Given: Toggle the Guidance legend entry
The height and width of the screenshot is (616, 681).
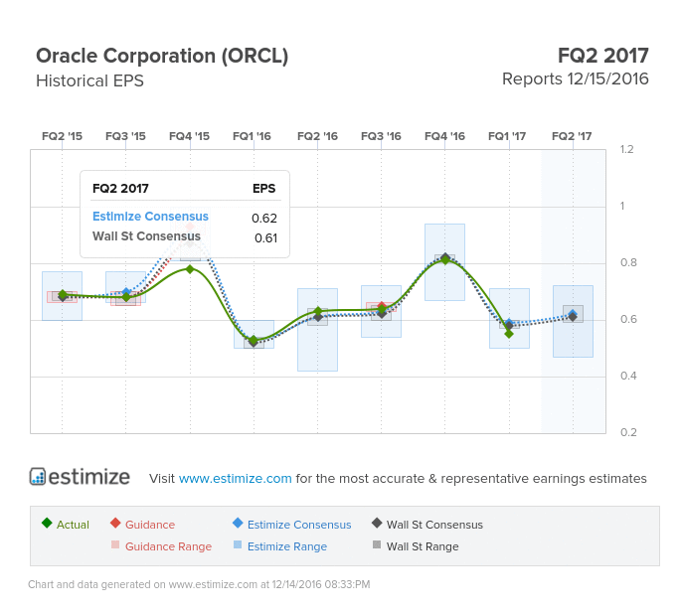Looking at the screenshot, I should pos(142,524).
